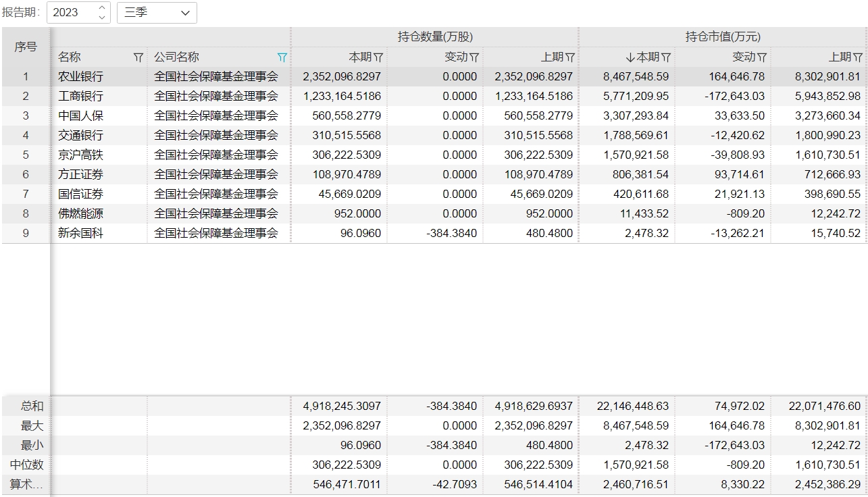Select 京沪高铁 stock name
The height and width of the screenshot is (497, 868).
pos(81,155)
